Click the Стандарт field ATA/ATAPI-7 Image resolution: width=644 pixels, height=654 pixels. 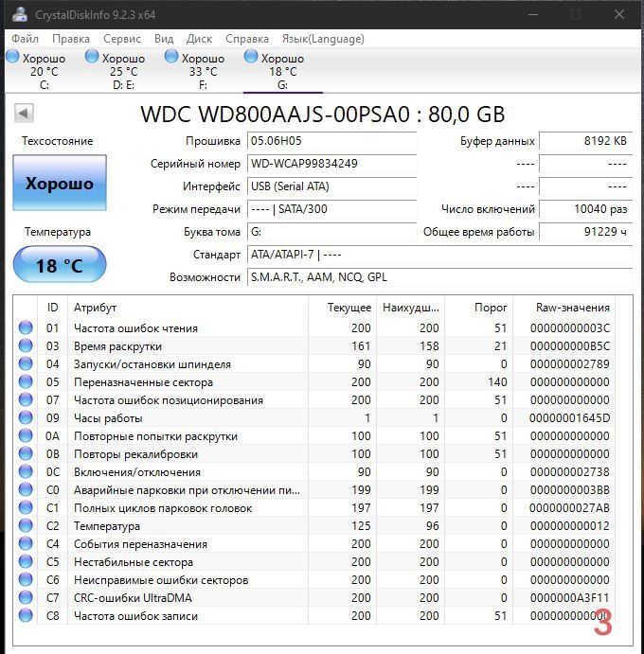(439, 255)
